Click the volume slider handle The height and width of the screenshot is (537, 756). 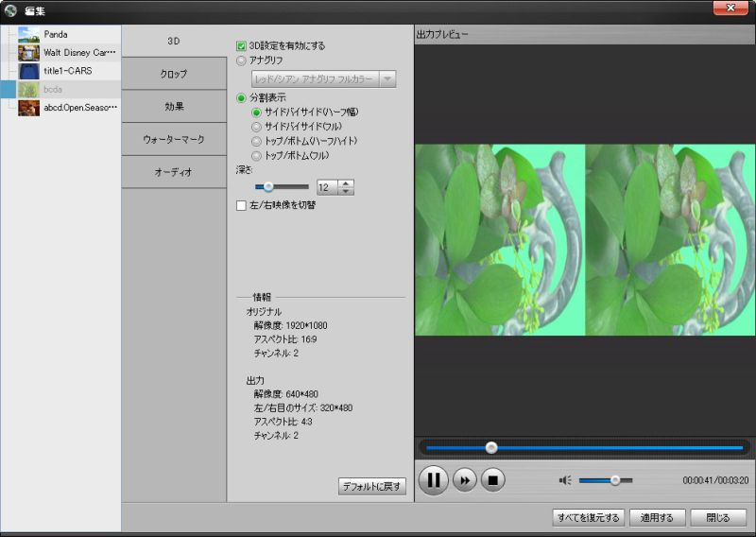click(615, 480)
